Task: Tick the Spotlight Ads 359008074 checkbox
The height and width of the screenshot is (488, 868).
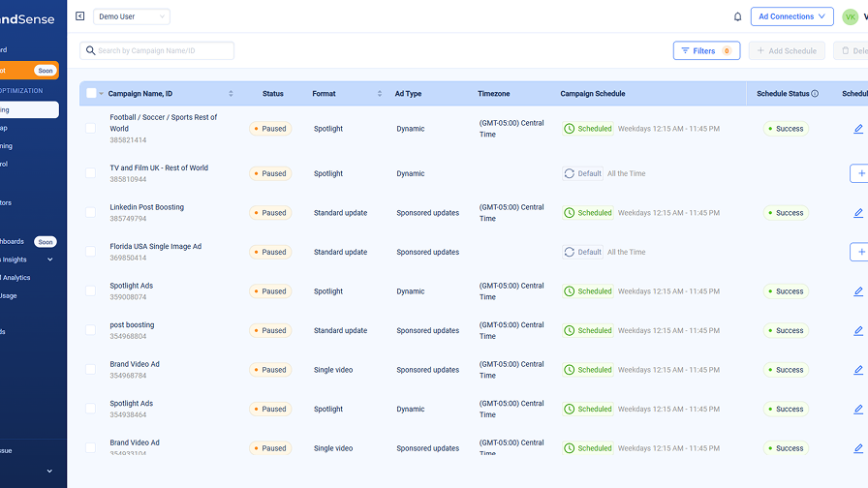Action: [90, 291]
